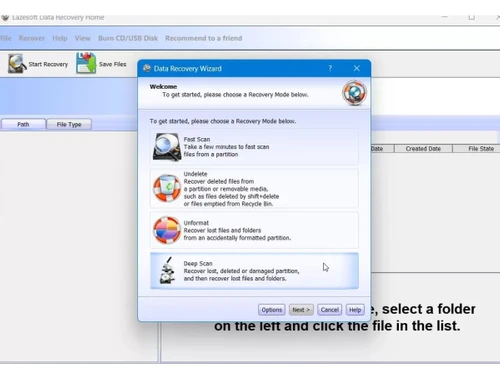Click the Save Files floppy disk icon
The width and height of the screenshot is (500, 375).
(86, 63)
